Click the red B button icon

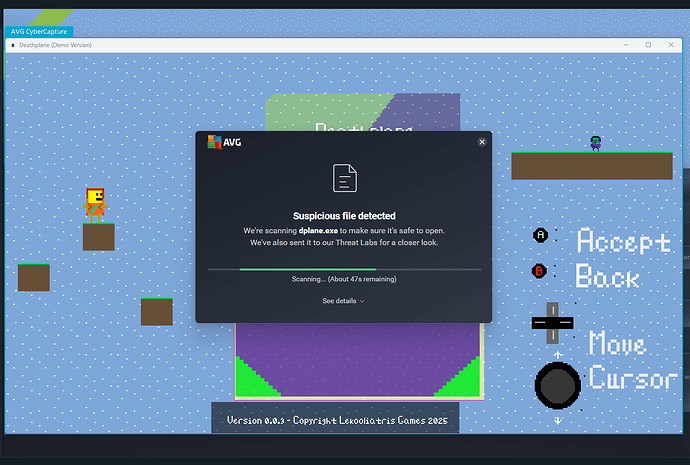pos(541,271)
